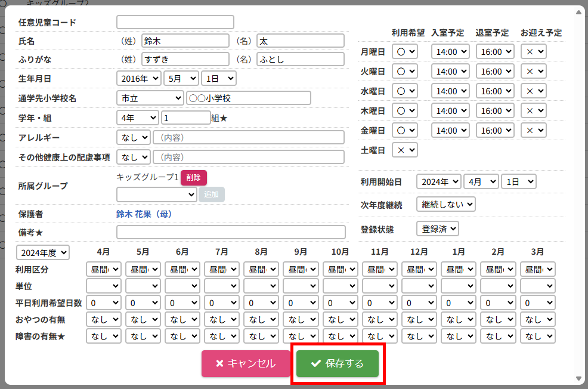Open guardian link 鈴木 花果（母）

click(x=144, y=214)
